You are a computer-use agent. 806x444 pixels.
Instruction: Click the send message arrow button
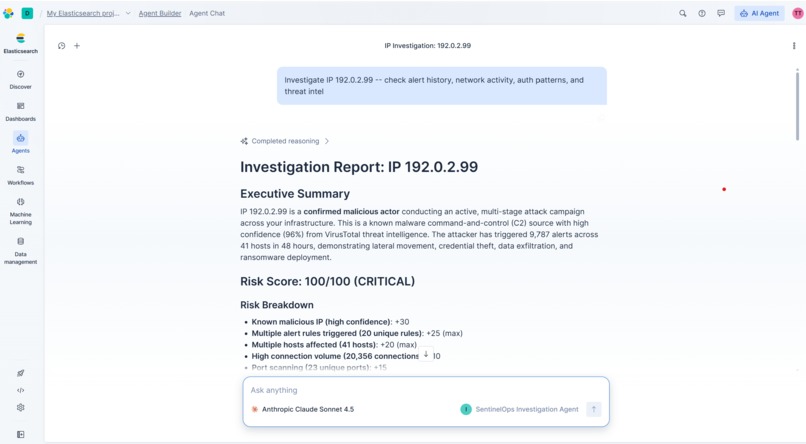tap(594, 409)
